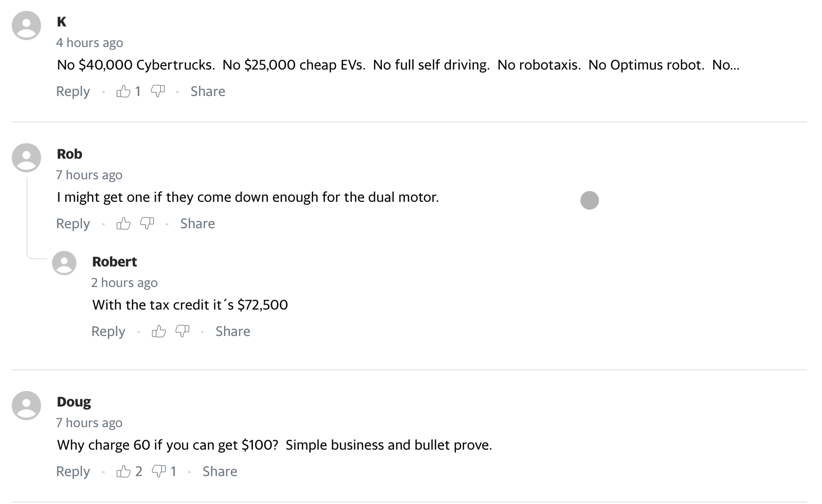Click Doug's avatar picture

tap(26, 406)
